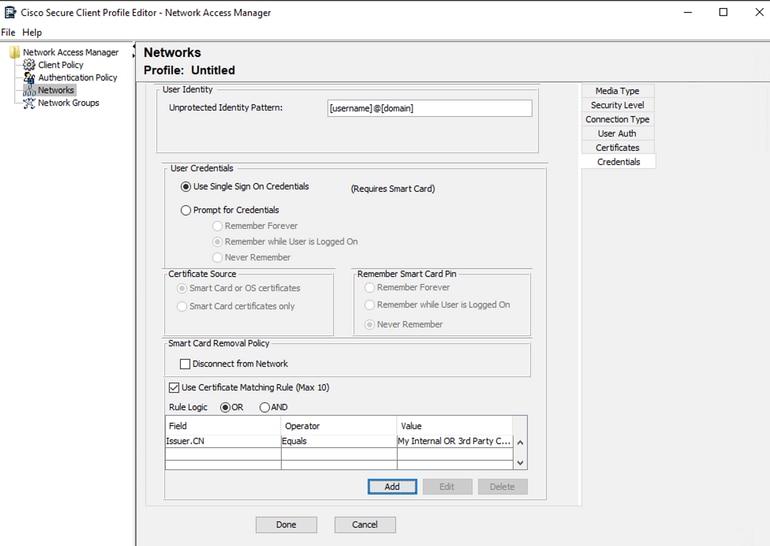770x546 pixels.
Task: Click the Unprotected Identity Pattern field
Action: (x=430, y=108)
